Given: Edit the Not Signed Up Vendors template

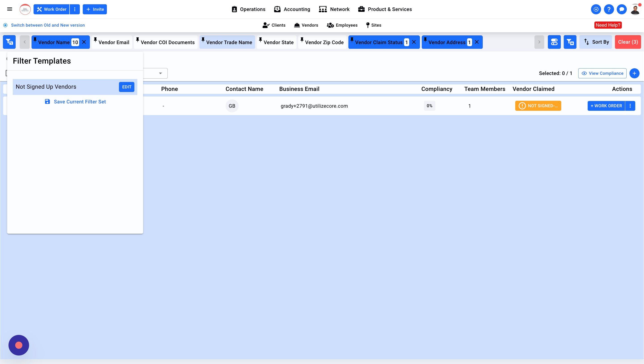Looking at the screenshot, I should 127,87.
